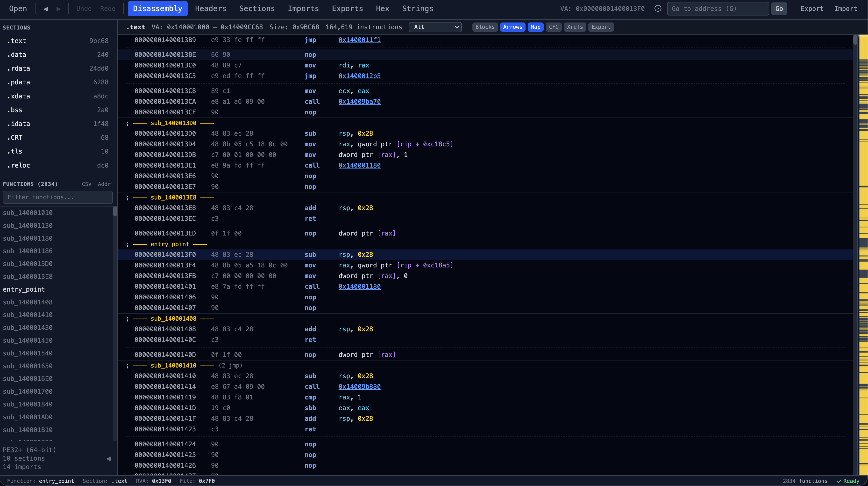Enable the CFG view
This screenshot has height=486, width=868.
[x=554, y=27]
